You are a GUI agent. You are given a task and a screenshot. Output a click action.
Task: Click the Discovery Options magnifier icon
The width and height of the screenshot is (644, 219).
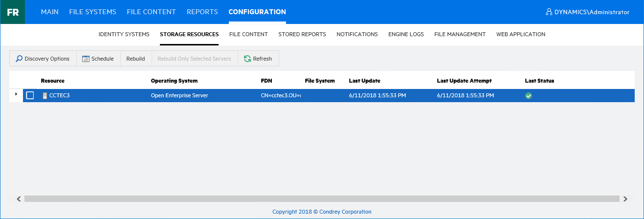click(x=19, y=59)
